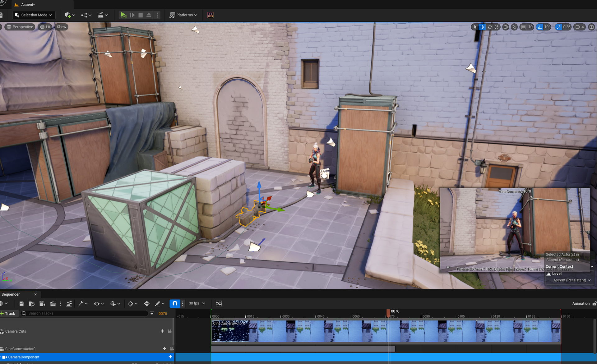
Task: Activate the translate move gizmo tool
Action: point(482,27)
